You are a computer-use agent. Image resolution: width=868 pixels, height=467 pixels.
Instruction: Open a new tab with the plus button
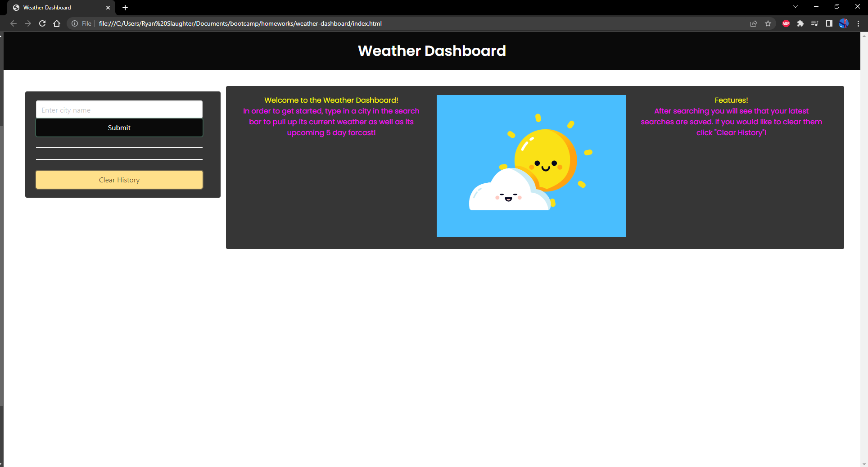click(x=125, y=8)
